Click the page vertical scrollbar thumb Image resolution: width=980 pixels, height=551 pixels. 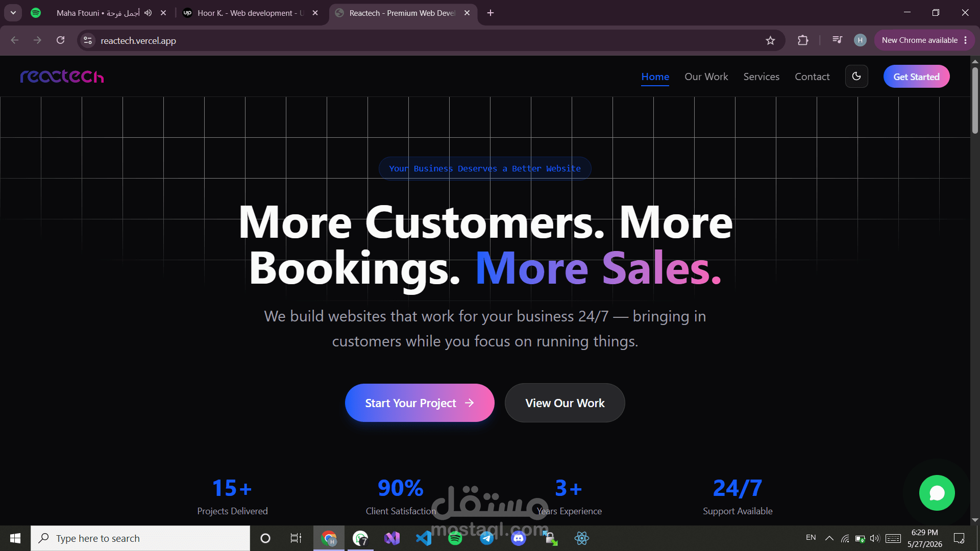coord(975,99)
